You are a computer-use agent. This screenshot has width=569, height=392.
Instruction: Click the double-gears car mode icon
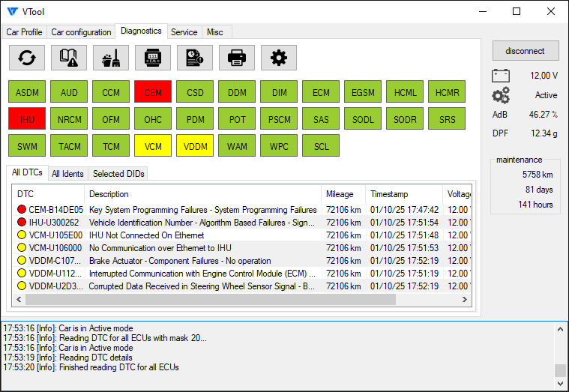point(500,95)
